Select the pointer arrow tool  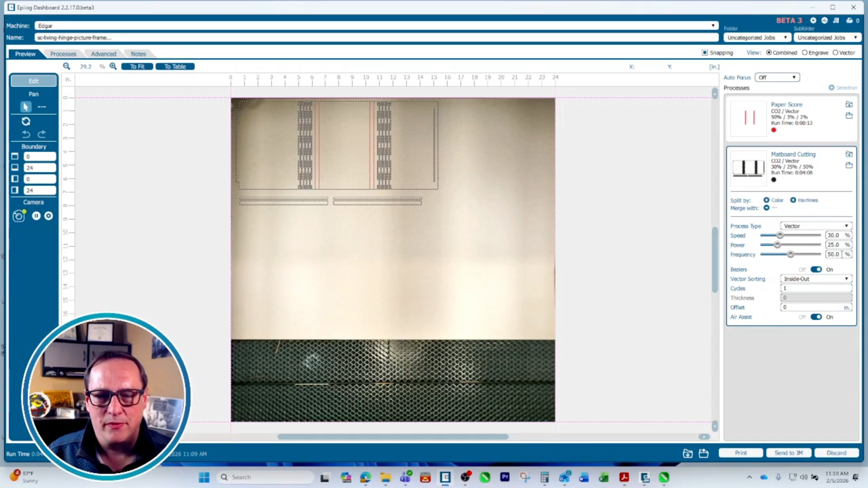point(26,107)
